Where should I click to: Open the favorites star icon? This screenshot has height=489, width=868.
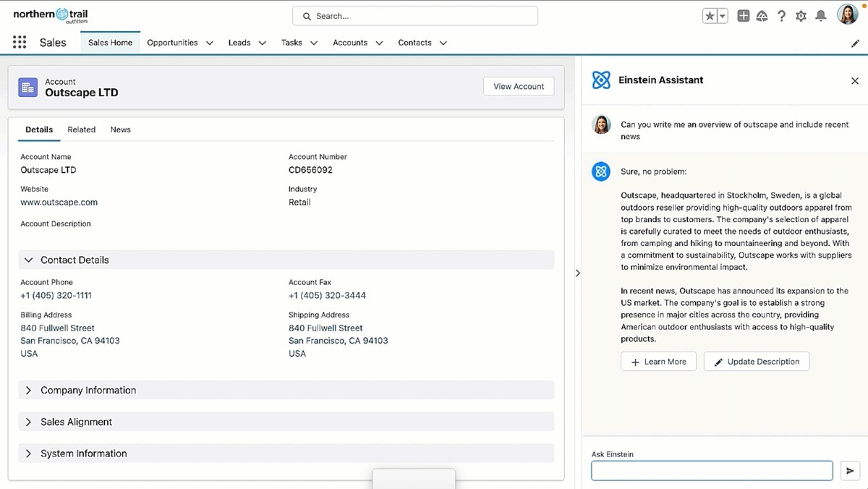[x=710, y=16]
